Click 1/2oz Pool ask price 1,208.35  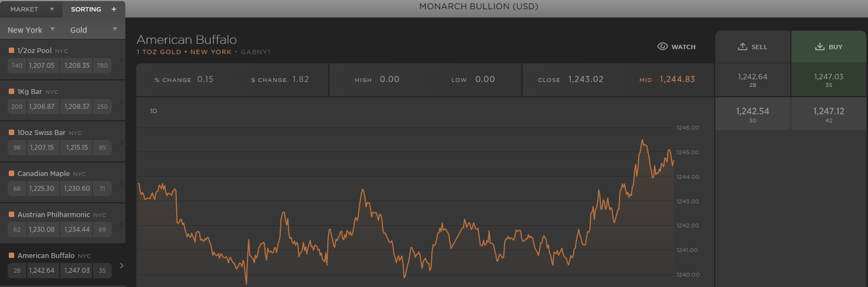tap(77, 66)
